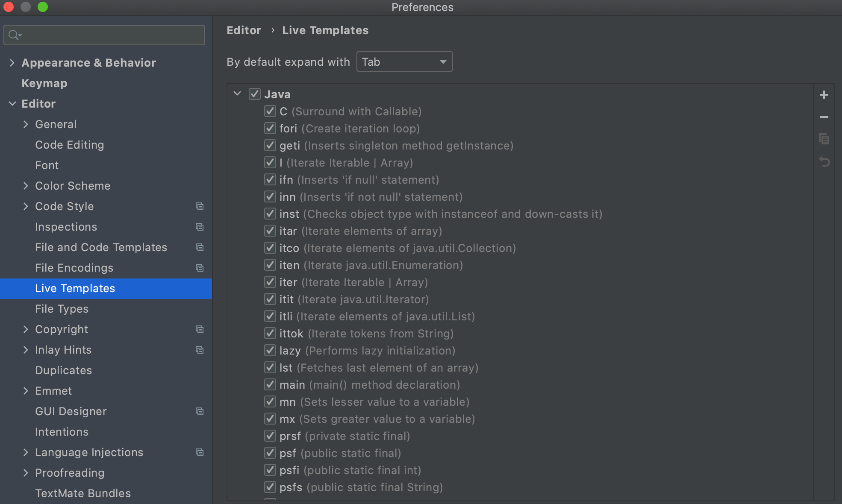The image size is (842, 504).
Task: Toggle the main method template checkbox
Action: 270,384
